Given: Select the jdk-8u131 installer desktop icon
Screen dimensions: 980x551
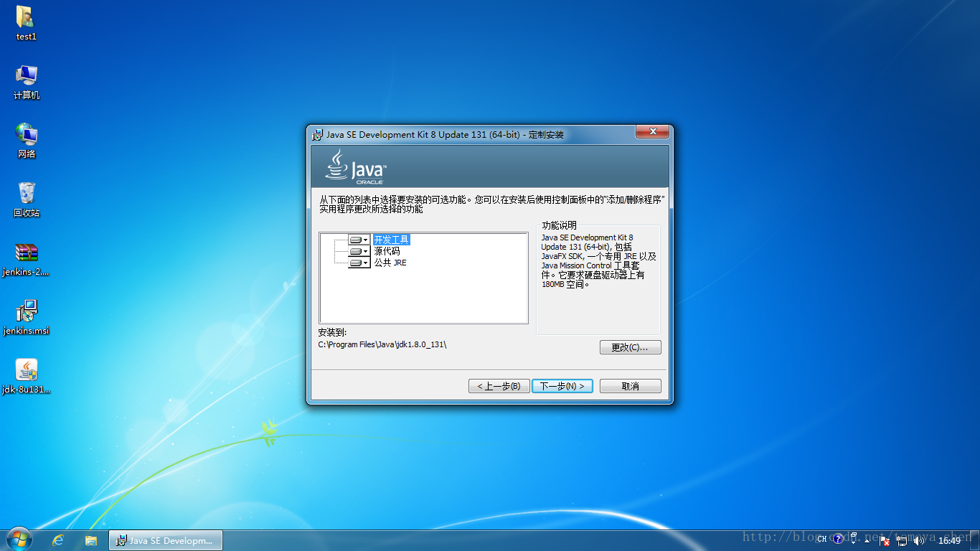Looking at the screenshot, I should pos(27,377).
